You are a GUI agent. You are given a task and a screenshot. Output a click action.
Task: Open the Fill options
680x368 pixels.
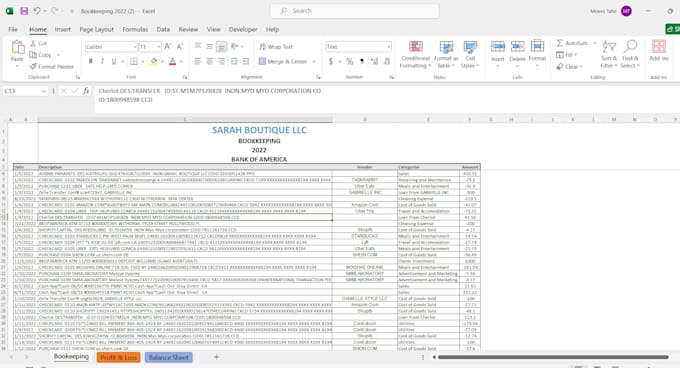pyautogui.click(x=566, y=55)
